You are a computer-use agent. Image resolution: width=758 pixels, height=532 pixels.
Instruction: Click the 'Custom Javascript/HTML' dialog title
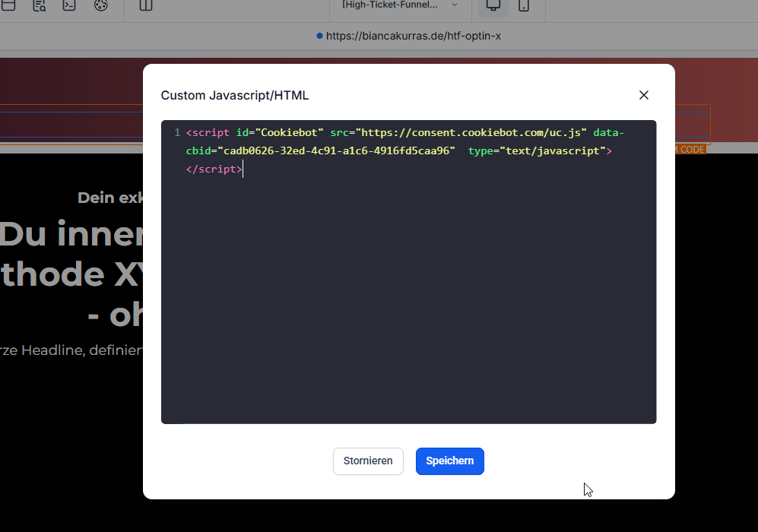click(234, 95)
